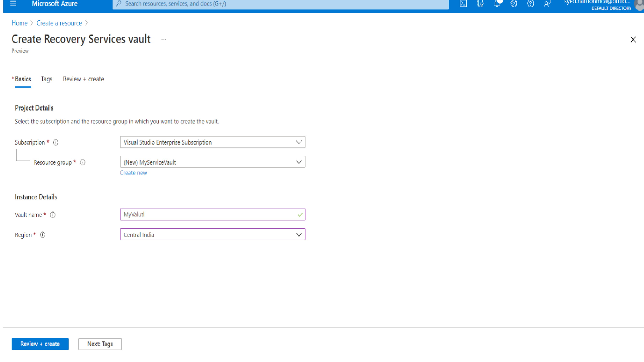Open the help question mark icon
Screen dimensions: 644x362
click(530, 3)
